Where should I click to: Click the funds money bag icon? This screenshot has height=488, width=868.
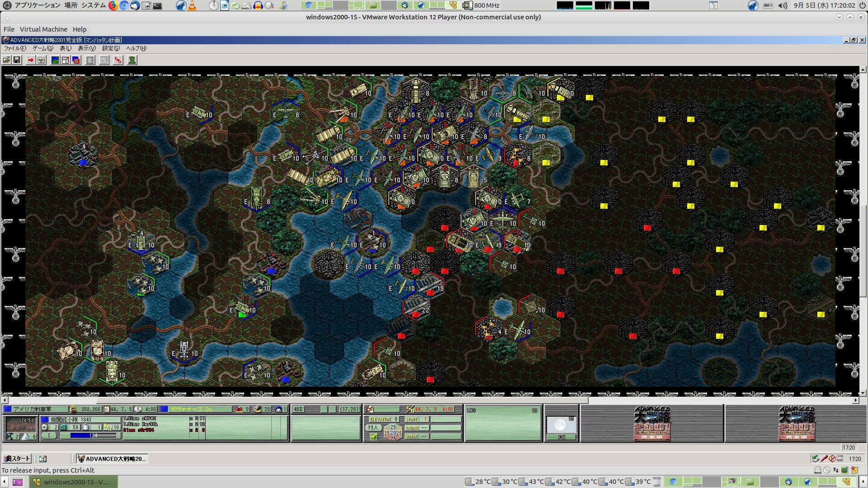point(73,409)
